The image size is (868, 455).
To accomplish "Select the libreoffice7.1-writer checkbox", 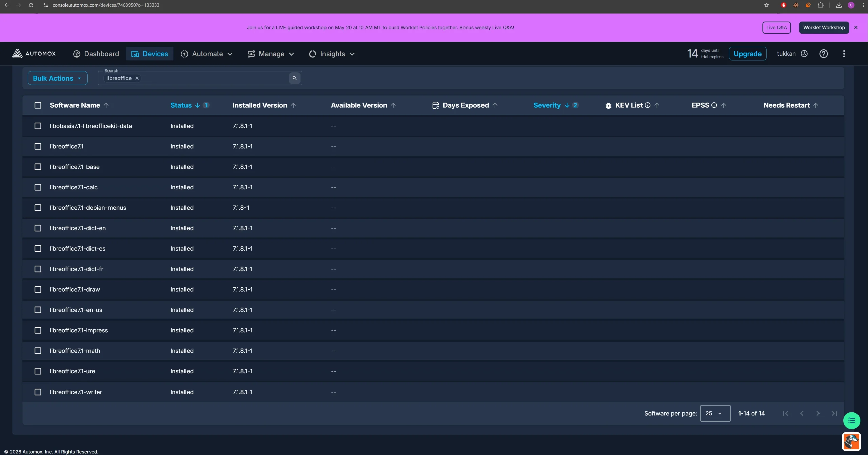I will click(x=38, y=392).
